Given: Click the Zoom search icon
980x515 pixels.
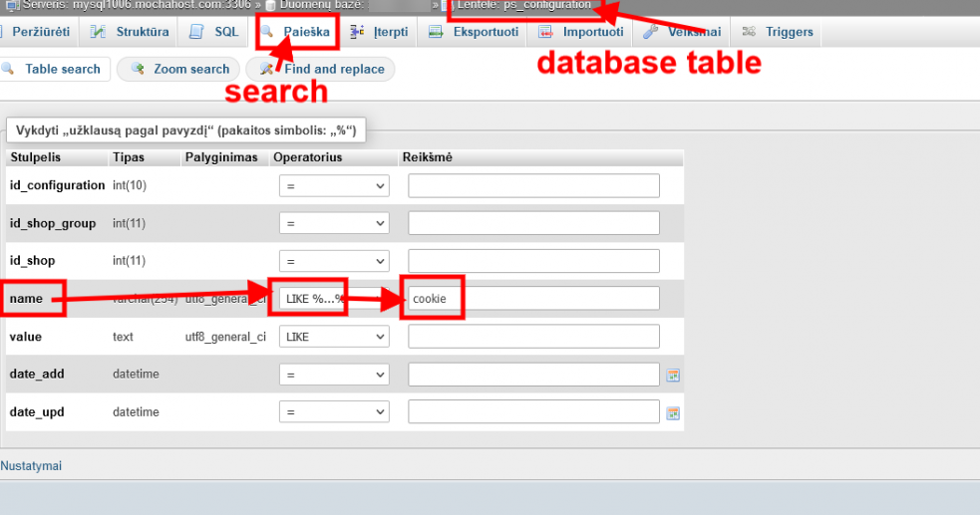Looking at the screenshot, I should click(138, 69).
